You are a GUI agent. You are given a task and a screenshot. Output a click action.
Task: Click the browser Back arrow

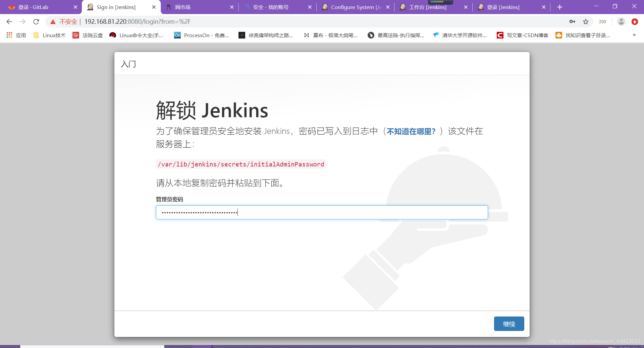[9, 22]
